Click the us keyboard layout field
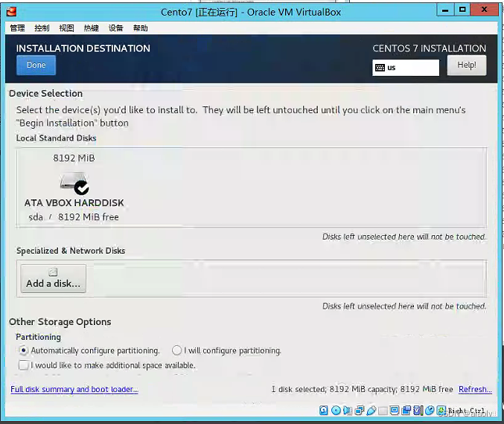 point(406,68)
